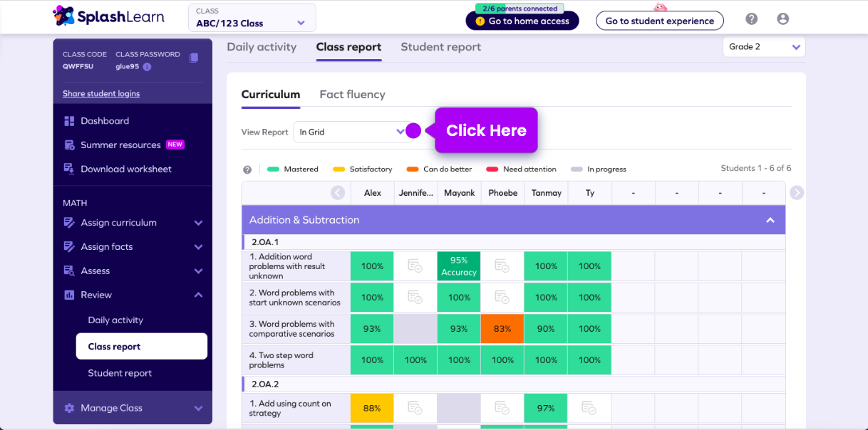Click the Share student logins link
This screenshot has height=430, width=868.
[x=101, y=93]
